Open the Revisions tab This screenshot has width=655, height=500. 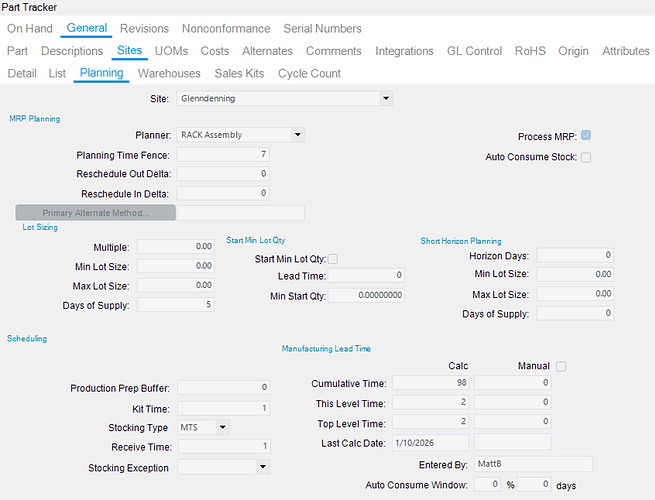[144, 28]
